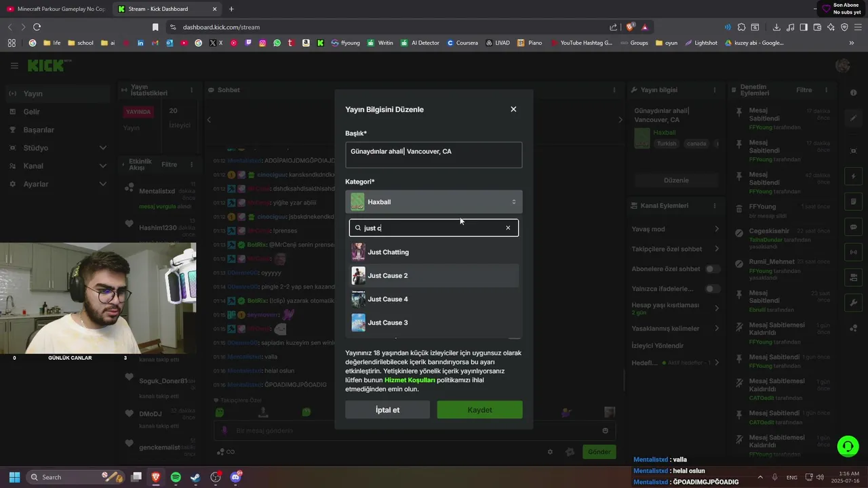Pick Just Cause 4 from the list
The image size is (868, 488).
[x=434, y=299]
